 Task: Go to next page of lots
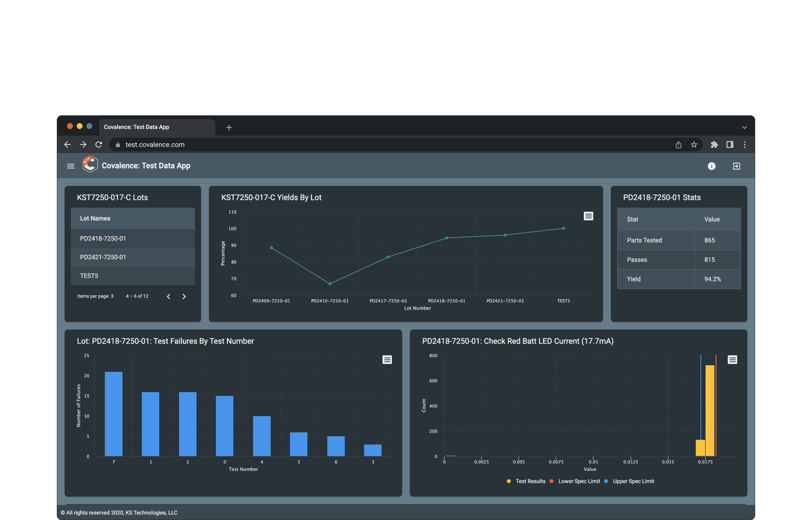click(x=184, y=297)
